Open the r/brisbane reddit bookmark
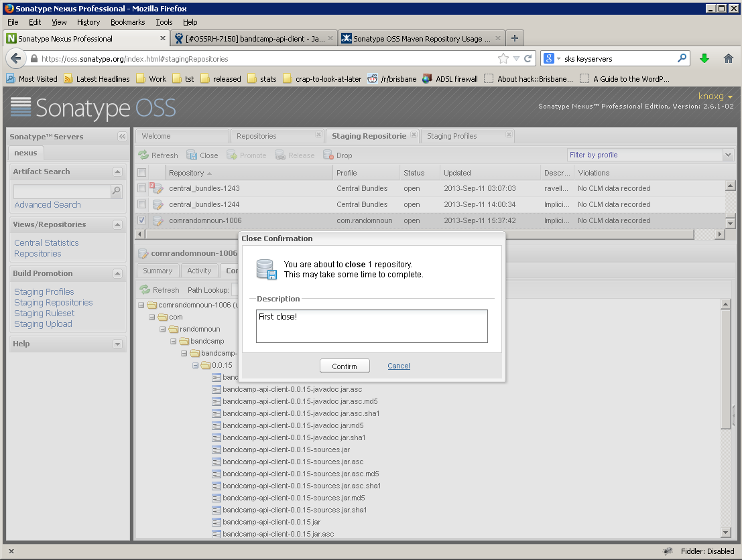The width and height of the screenshot is (742, 560). pos(392,79)
